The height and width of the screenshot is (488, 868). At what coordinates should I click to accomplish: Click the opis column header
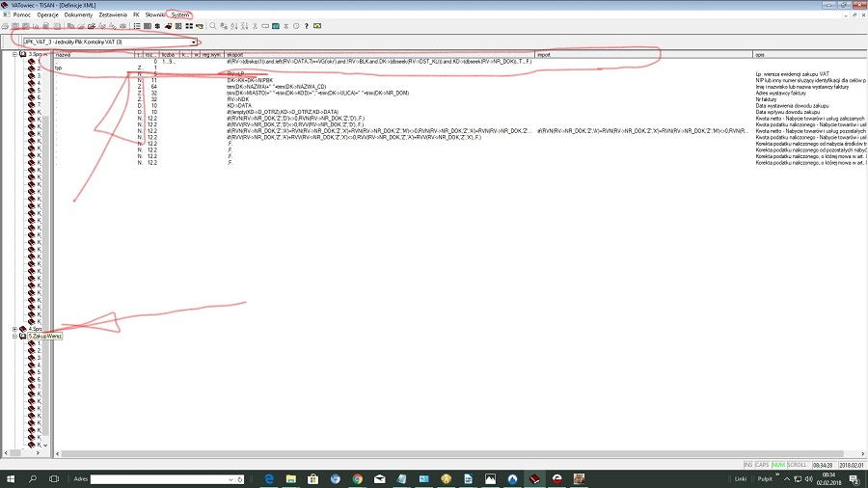760,55
